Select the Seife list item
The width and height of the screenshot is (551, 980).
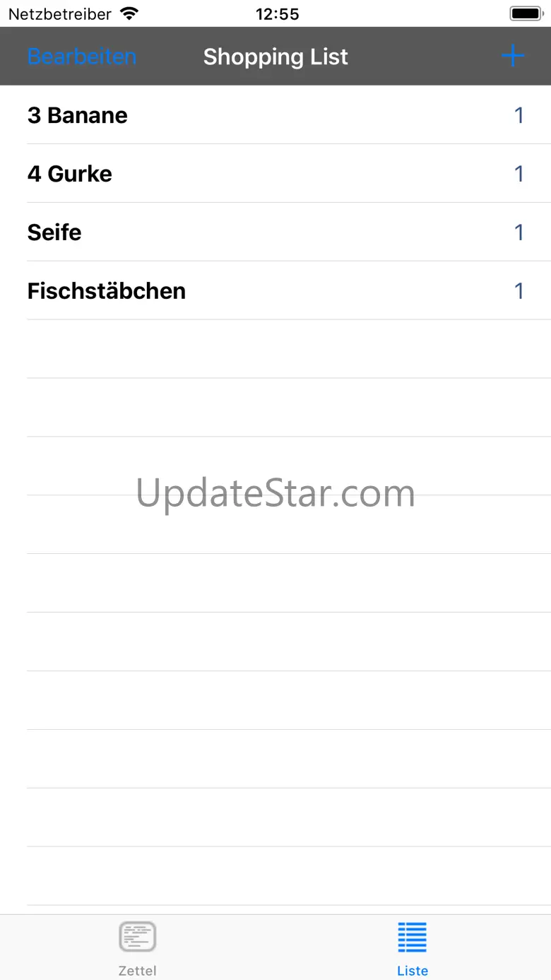point(275,232)
